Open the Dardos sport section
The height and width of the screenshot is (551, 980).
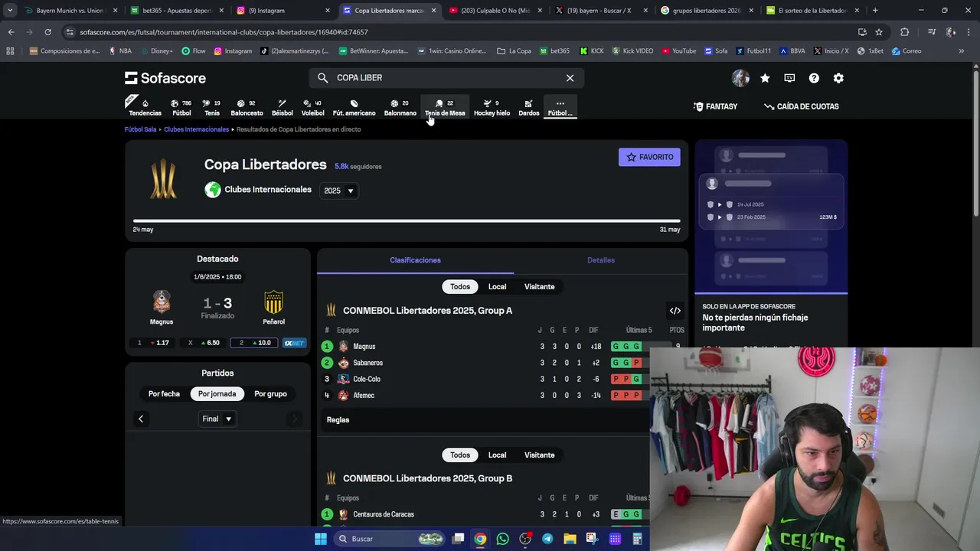(528, 107)
